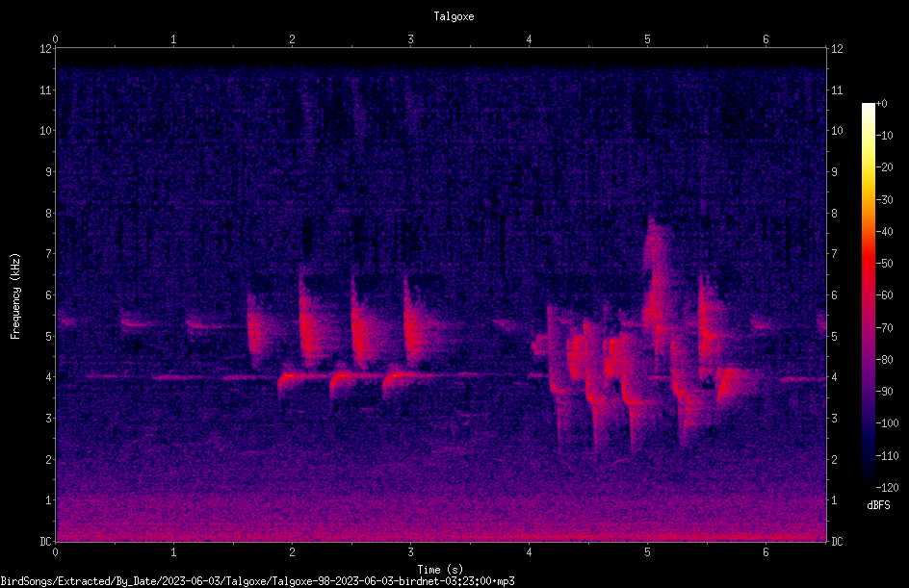
Task: Click the Frequency (kHz) axis label
Action: [15, 296]
